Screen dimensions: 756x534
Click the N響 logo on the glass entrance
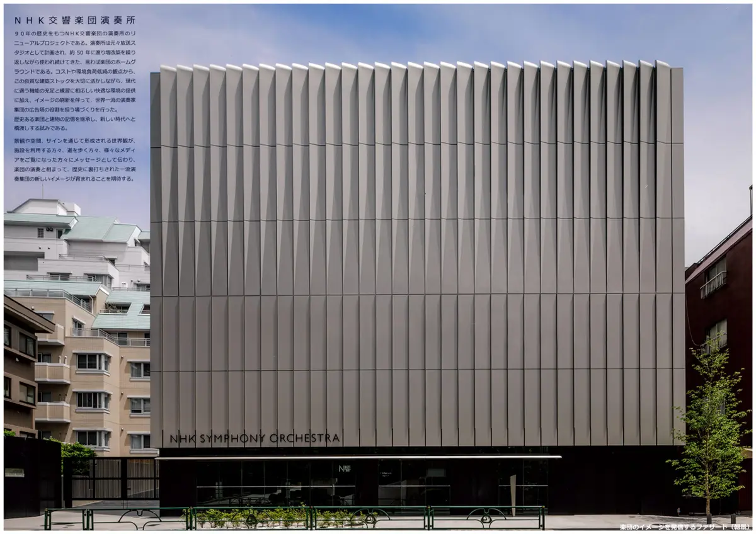pos(344,469)
